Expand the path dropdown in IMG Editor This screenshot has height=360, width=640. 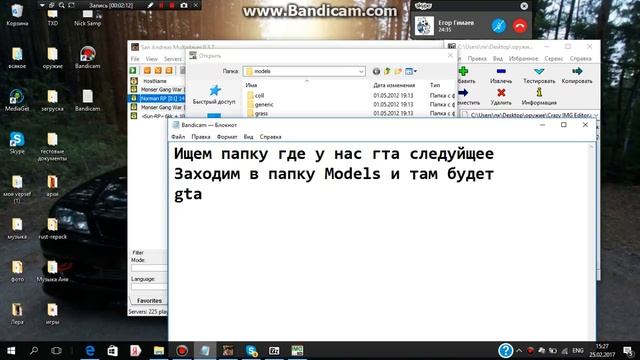[596, 116]
